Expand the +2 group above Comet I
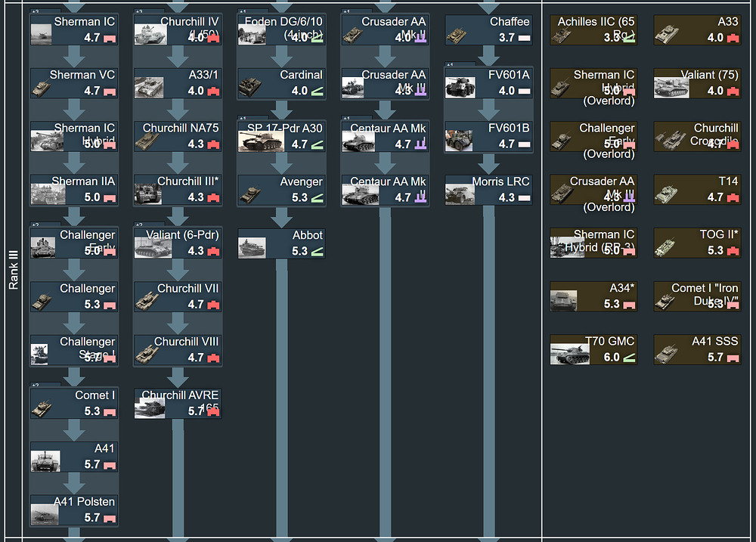The height and width of the screenshot is (542, 756). coord(36,385)
